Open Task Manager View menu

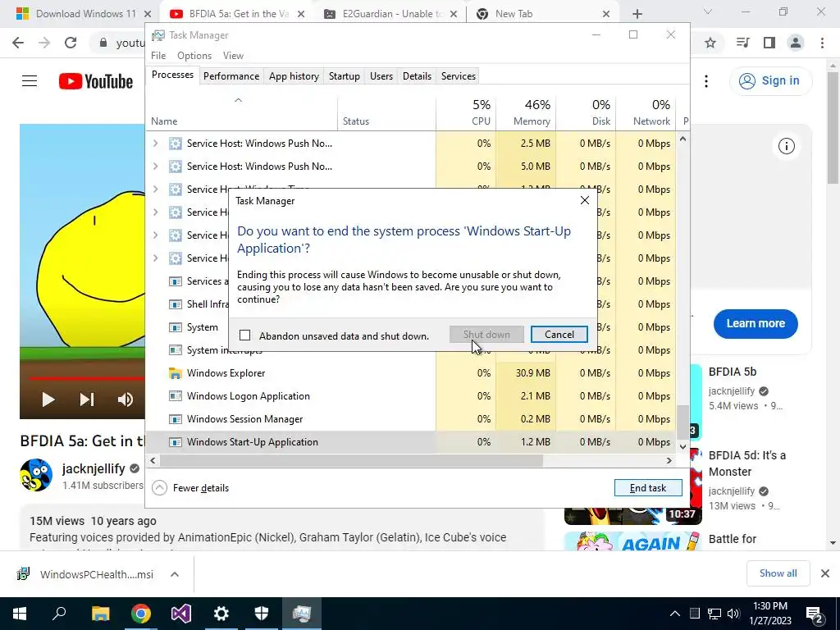point(233,56)
